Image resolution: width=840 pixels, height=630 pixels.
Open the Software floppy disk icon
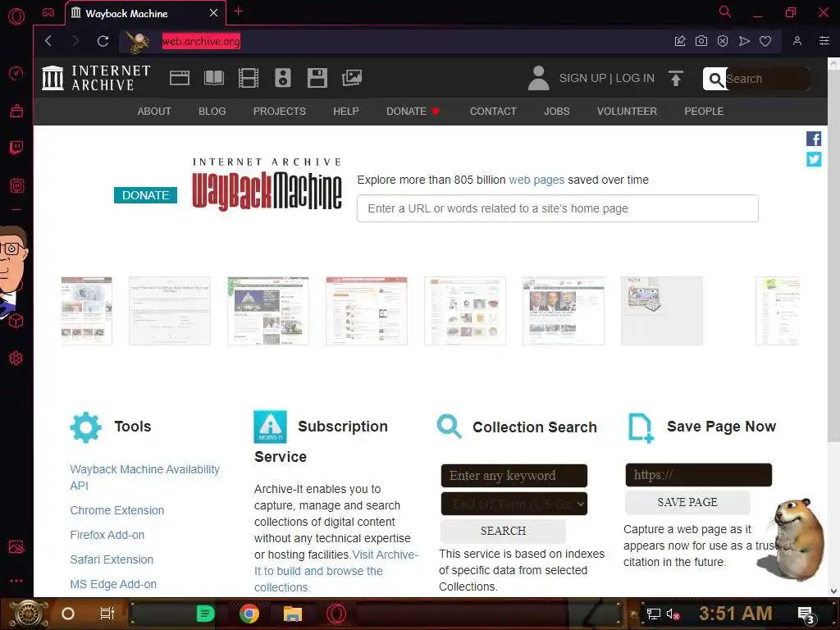(317, 78)
